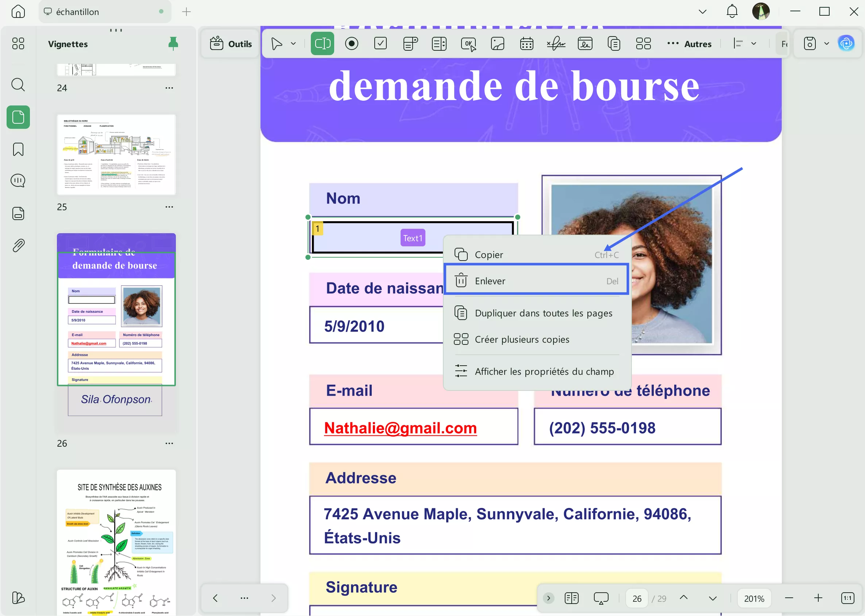Open the comments panel in sidebar
Image resolution: width=865 pixels, height=616 pixels.
[x=18, y=181]
